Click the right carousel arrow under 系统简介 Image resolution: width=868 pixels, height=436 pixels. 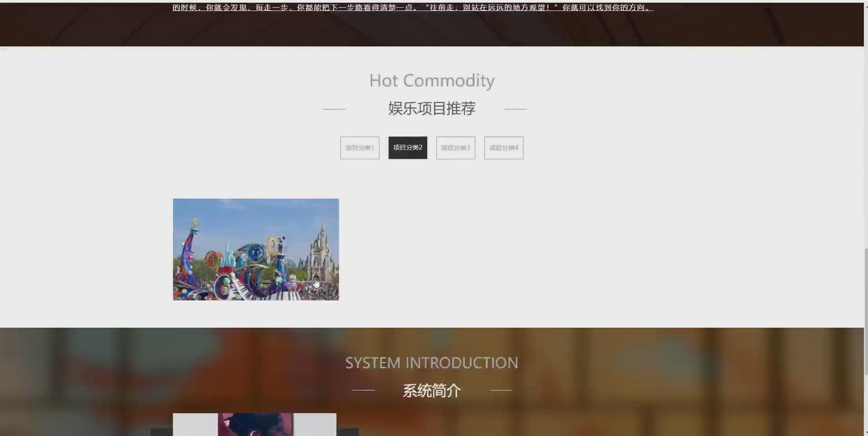(x=350, y=432)
